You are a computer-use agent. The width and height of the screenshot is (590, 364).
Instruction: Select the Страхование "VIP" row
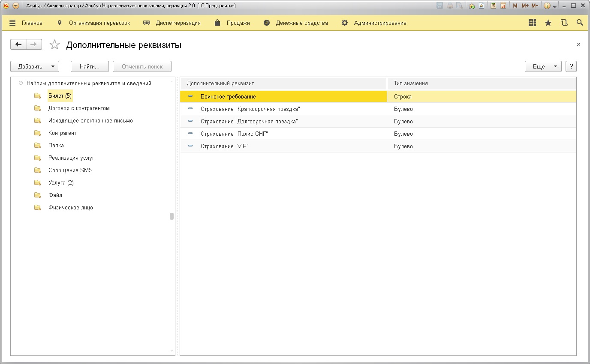tap(224, 146)
